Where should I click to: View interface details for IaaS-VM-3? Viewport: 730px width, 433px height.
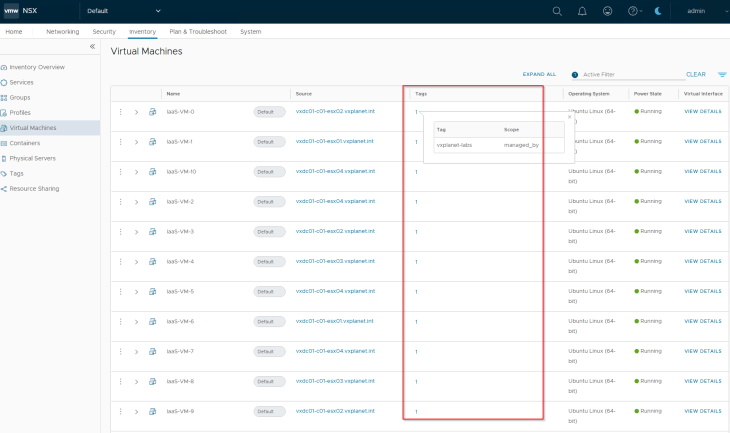(702, 231)
